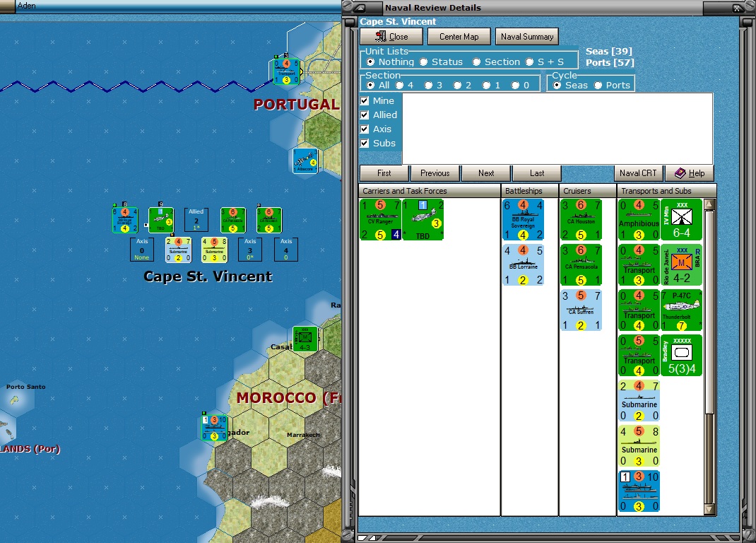The image size is (756, 543).
Task: Click the Battleships column header
Action: click(529, 191)
